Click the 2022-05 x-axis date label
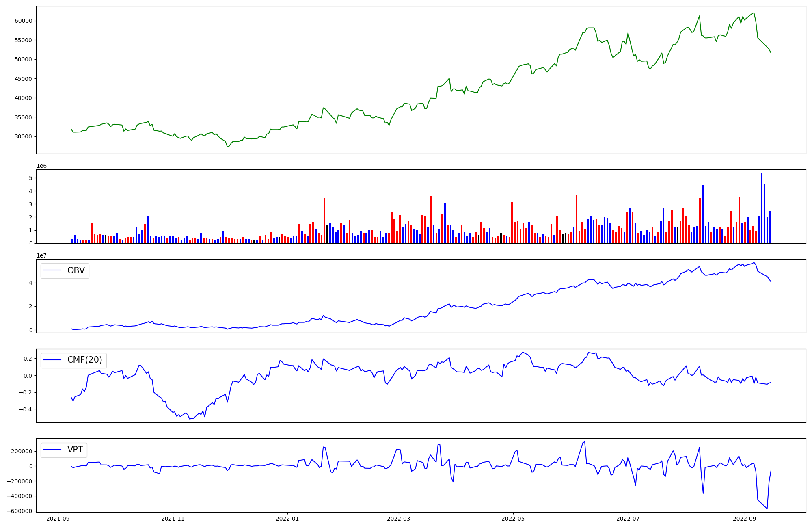The image size is (812, 528). 513,519
